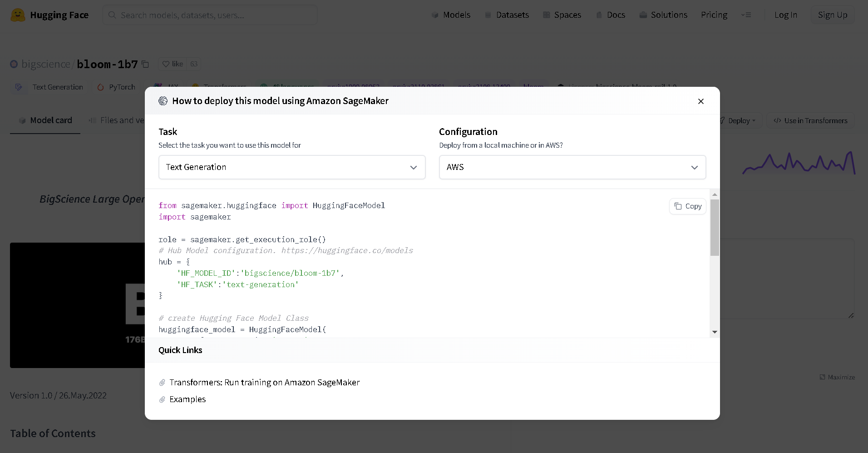Click the 'Quick Links' heading
868x453 pixels.
pyautogui.click(x=180, y=350)
